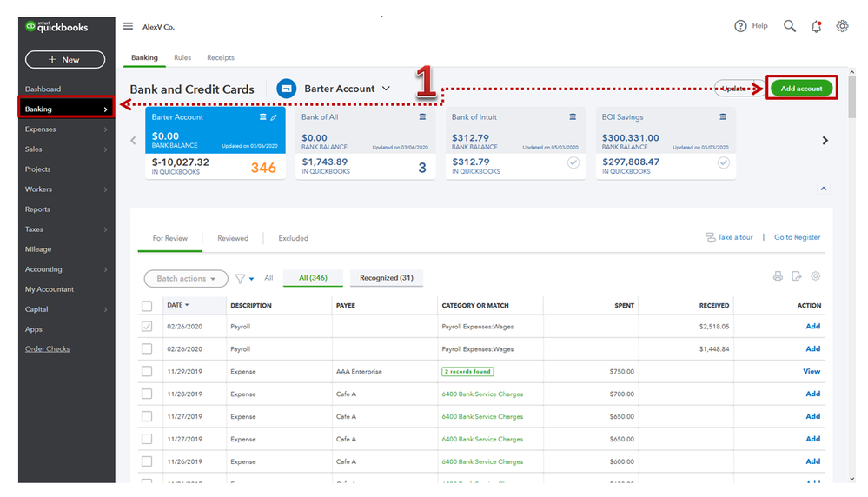Print the transaction list
This screenshot has height=497, width=868.
(778, 276)
